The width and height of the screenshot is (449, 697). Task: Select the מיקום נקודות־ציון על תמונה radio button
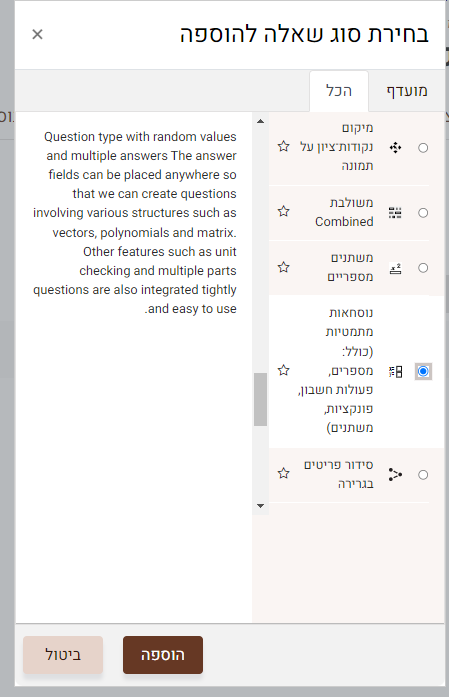tap(423, 148)
